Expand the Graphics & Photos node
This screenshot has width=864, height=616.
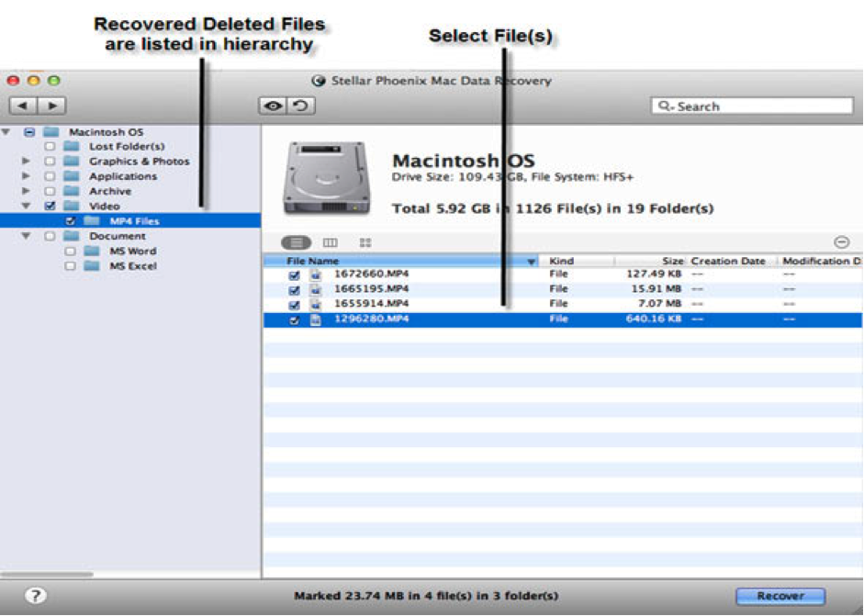tap(26, 161)
